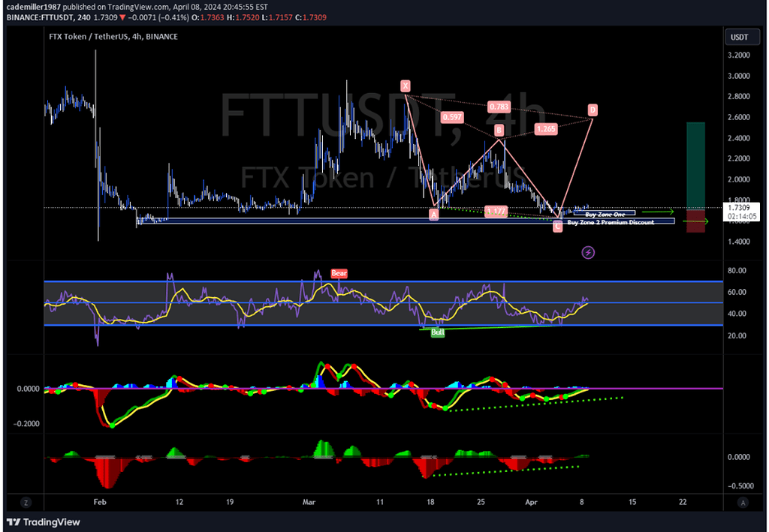Select the X harmonic pattern point label

[405, 86]
